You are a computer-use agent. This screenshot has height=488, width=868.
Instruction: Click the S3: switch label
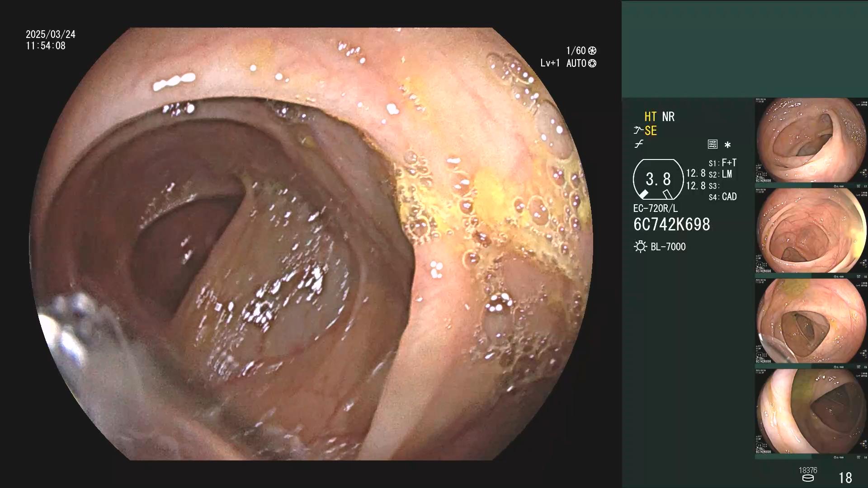714,186
